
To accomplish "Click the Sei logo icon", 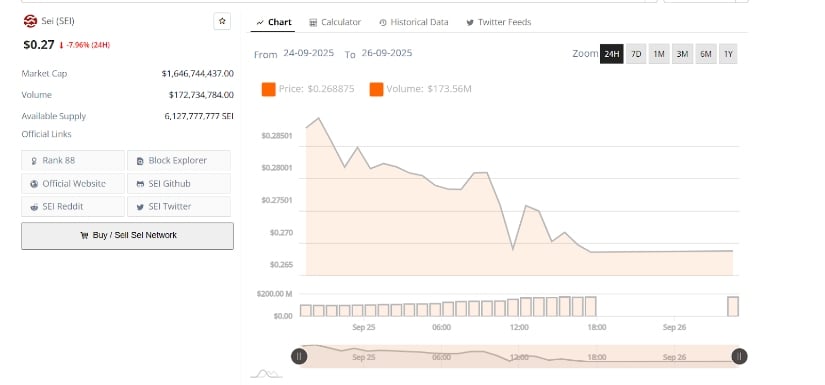I will (x=30, y=21).
